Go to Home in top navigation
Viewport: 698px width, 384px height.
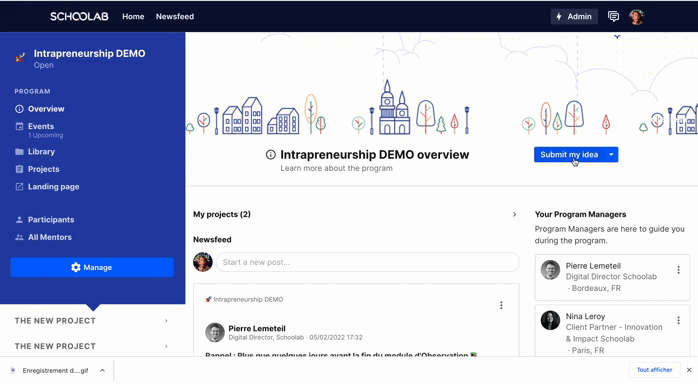[x=133, y=16]
